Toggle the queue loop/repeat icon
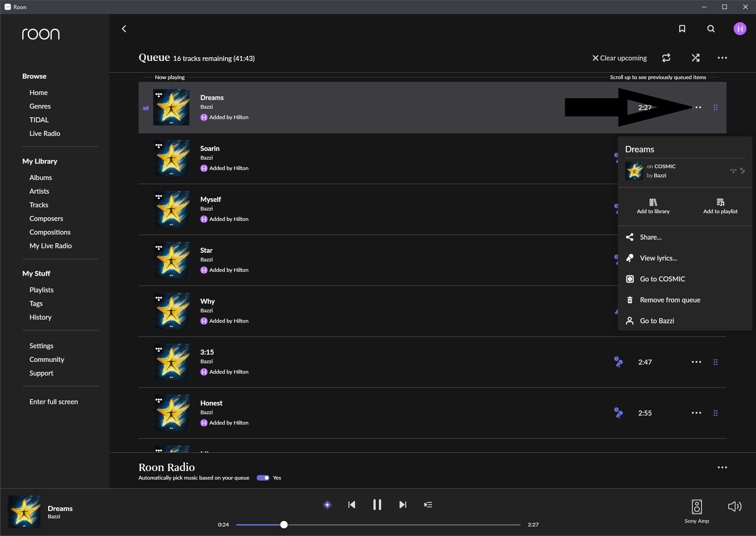Image resolution: width=756 pixels, height=536 pixels. tap(666, 58)
